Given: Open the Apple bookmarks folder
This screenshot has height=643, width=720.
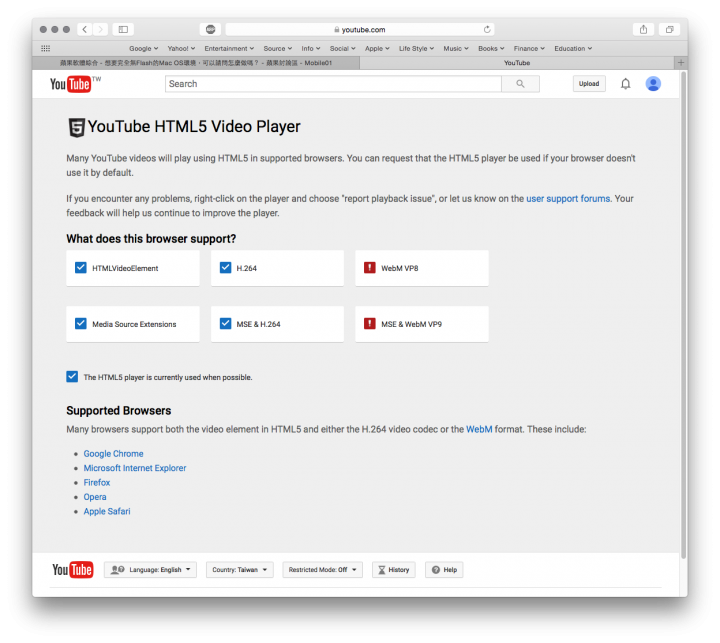Looking at the screenshot, I should tap(377, 48).
